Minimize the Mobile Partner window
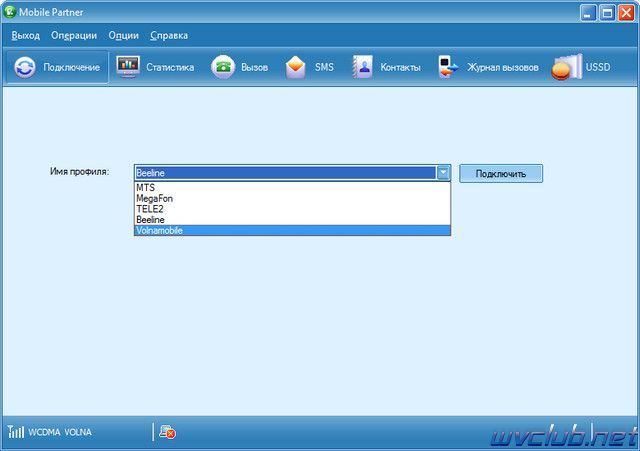The height and width of the screenshot is (451, 640). point(588,13)
